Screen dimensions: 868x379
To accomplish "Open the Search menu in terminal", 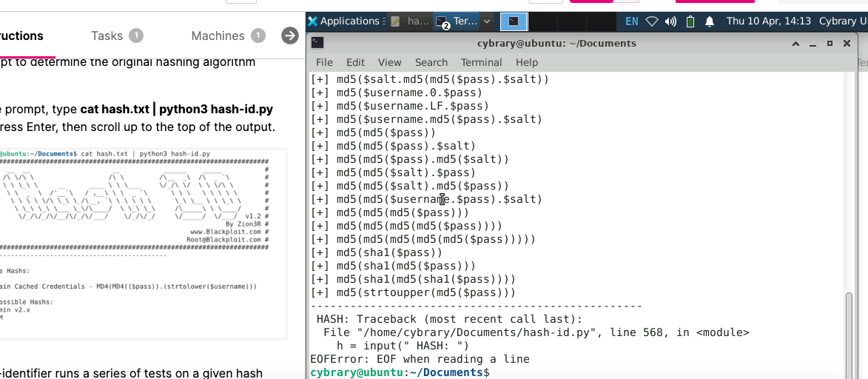I will (x=431, y=62).
